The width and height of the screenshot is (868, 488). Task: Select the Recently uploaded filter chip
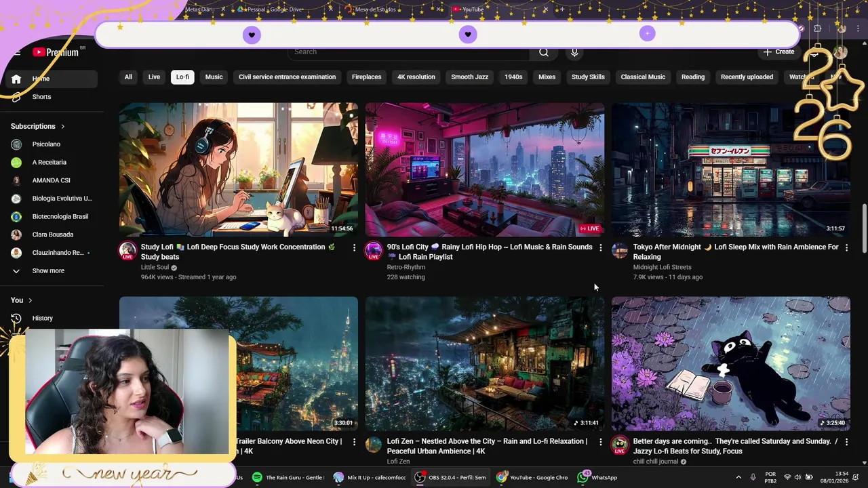(747, 77)
